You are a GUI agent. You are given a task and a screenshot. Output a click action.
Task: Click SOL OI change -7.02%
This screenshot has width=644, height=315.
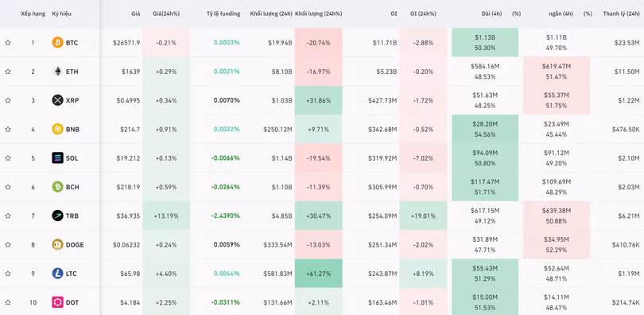[423, 158]
